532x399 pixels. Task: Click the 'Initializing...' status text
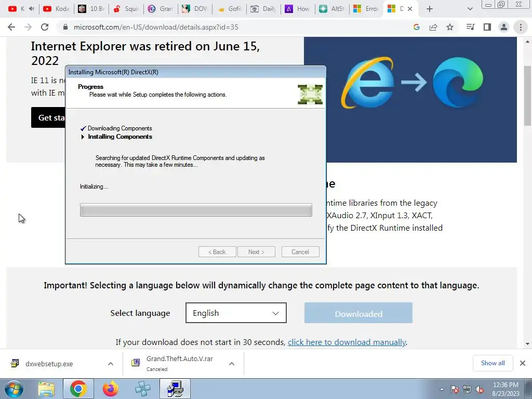tap(94, 187)
